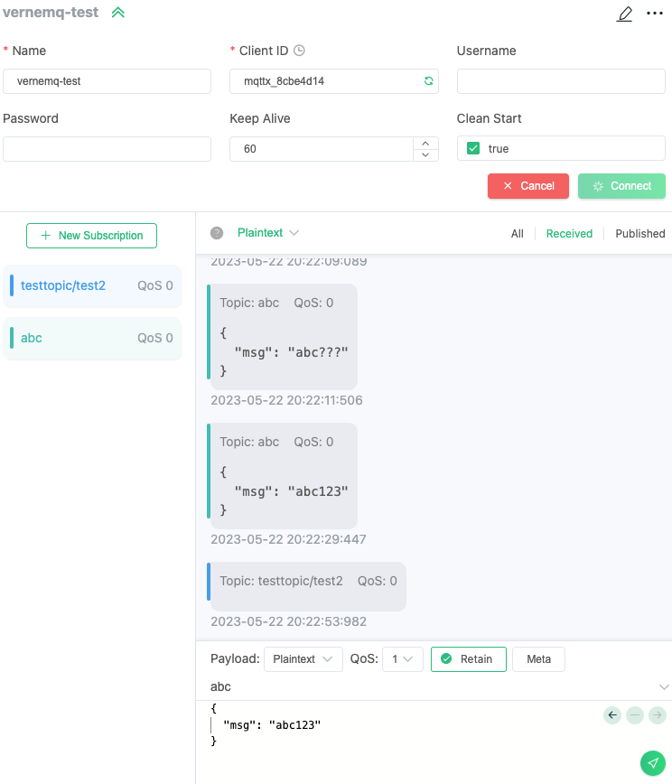Viewport: 672px width, 784px height.
Task: Click the Client ID input field
Action: [334, 81]
